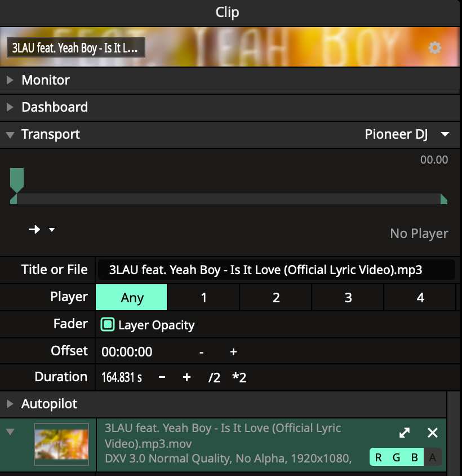Click the transport playhead marker
The image size is (462, 476).
17,179
